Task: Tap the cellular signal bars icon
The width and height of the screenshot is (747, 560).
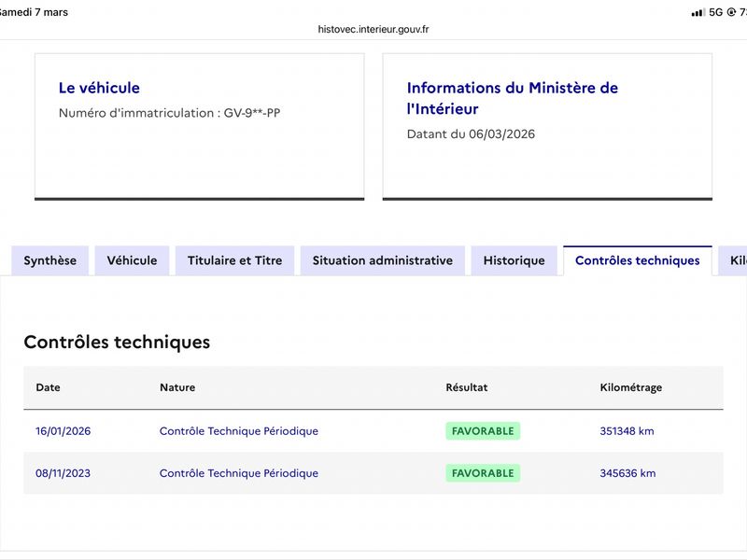Action: (x=698, y=12)
